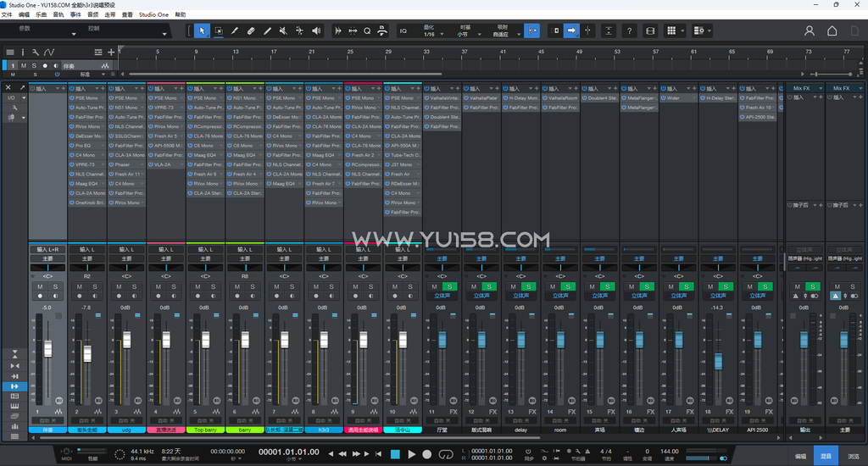Image resolution: width=868 pixels, height=466 pixels.
Task: Open the 浏览 browse view button
Action: 853,457
